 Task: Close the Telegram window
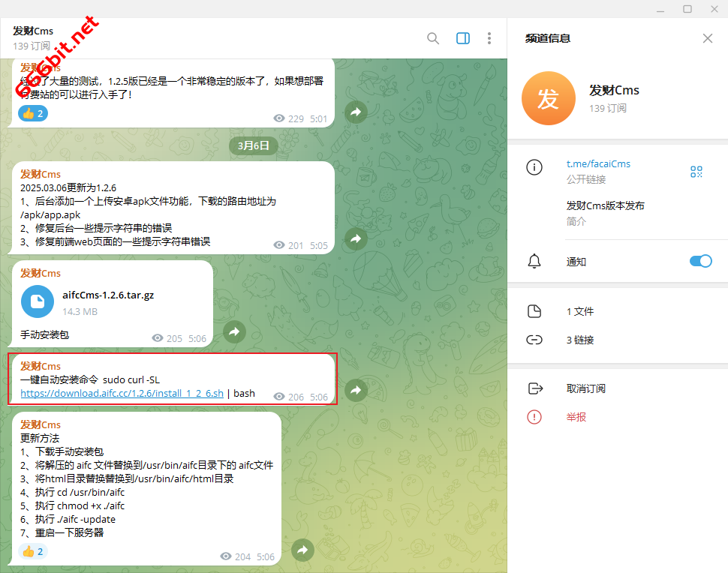(714, 9)
